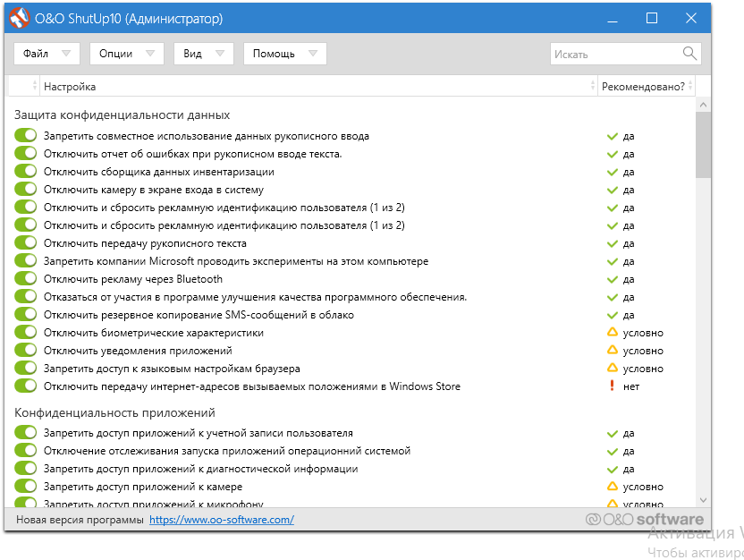Click green checkmark for handwriting data sharing row
The image size is (744, 560).
[x=612, y=137]
